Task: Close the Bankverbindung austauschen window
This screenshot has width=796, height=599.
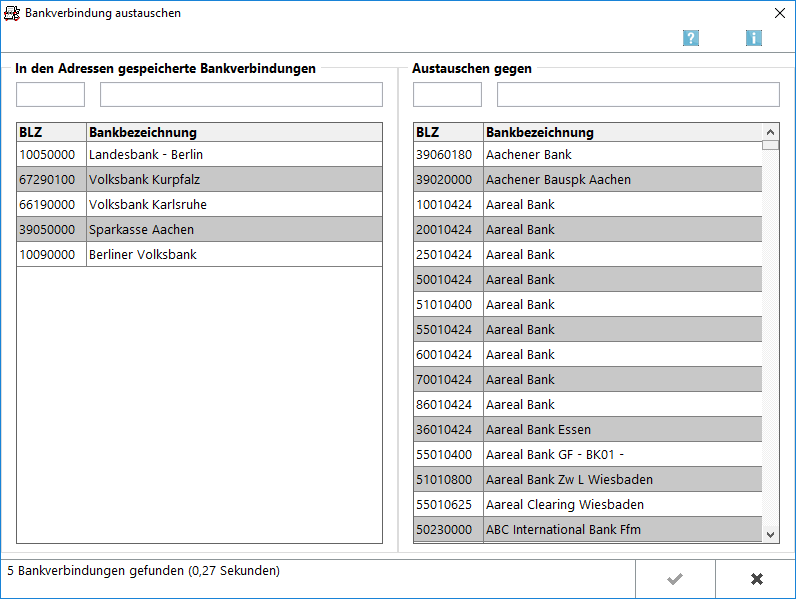Action: pyautogui.click(x=780, y=13)
